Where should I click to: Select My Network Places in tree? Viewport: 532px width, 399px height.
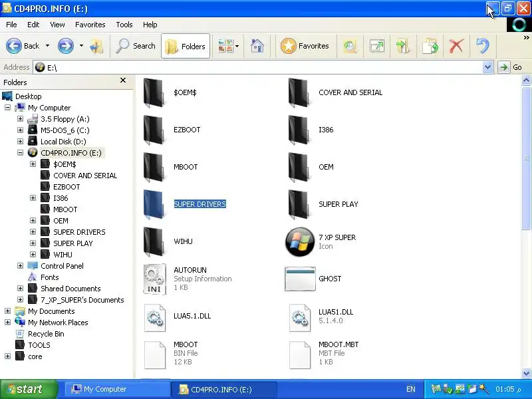pyautogui.click(x=58, y=323)
